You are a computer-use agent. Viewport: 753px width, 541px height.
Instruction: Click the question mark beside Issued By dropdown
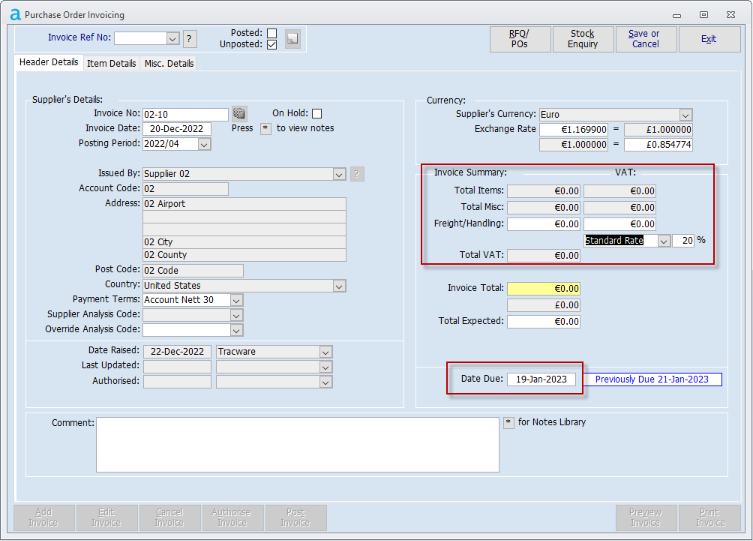357,174
